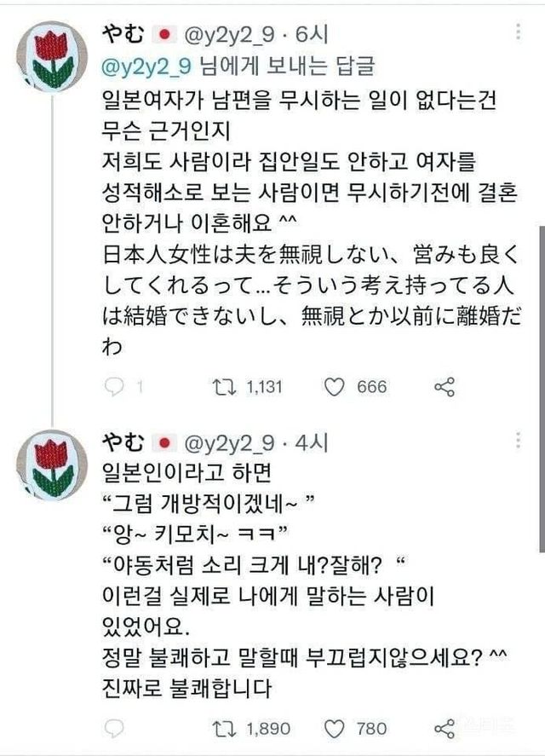545x756 pixels.
Task: Retweet the tweet with 1,131 retweets
Action: [x=224, y=387]
